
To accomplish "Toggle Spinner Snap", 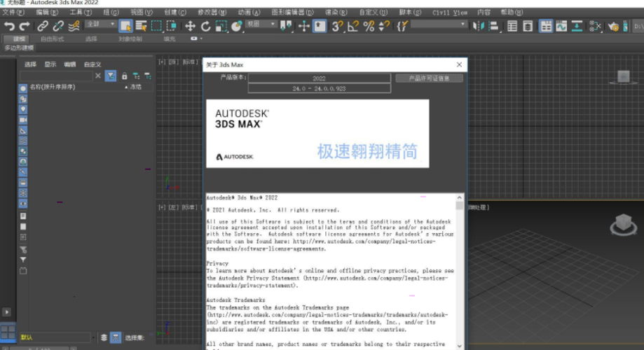I will [384, 27].
